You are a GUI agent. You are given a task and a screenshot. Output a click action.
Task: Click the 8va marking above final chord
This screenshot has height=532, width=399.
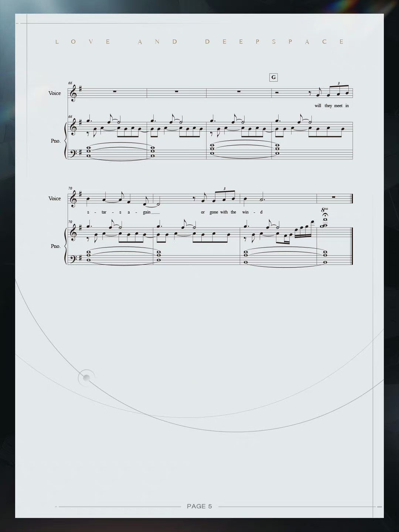[x=324, y=209]
